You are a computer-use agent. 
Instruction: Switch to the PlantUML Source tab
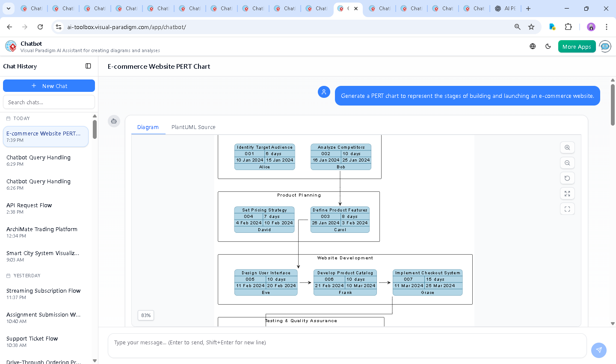(193, 127)
